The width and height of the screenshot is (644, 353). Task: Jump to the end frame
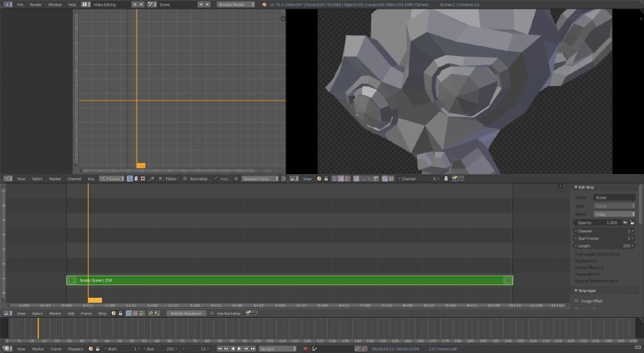click(x=253, y=349)
